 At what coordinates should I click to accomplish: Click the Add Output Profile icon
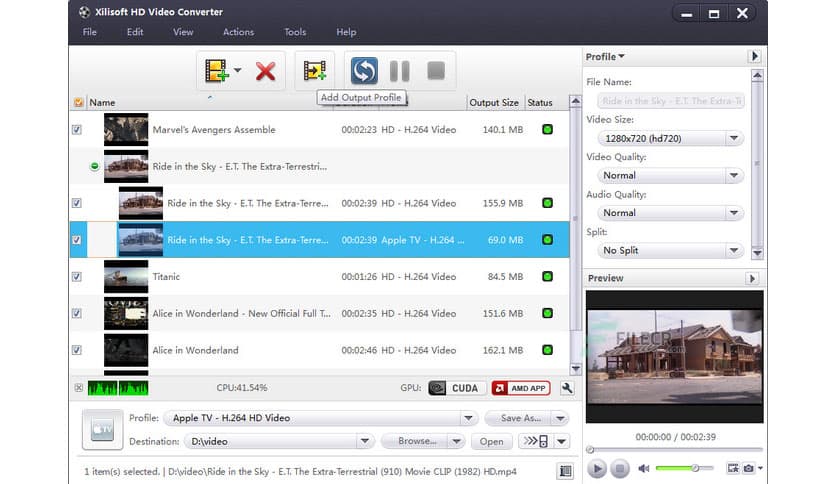pos(315,70)
